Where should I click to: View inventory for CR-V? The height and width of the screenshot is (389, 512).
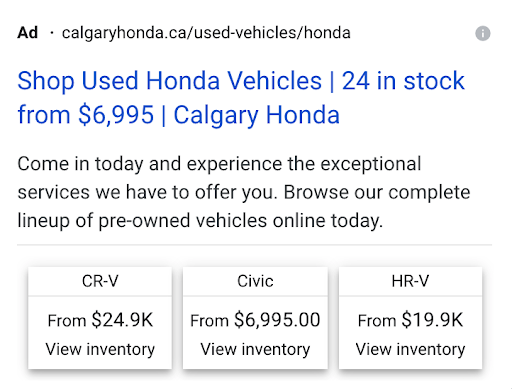coord(100,349)
